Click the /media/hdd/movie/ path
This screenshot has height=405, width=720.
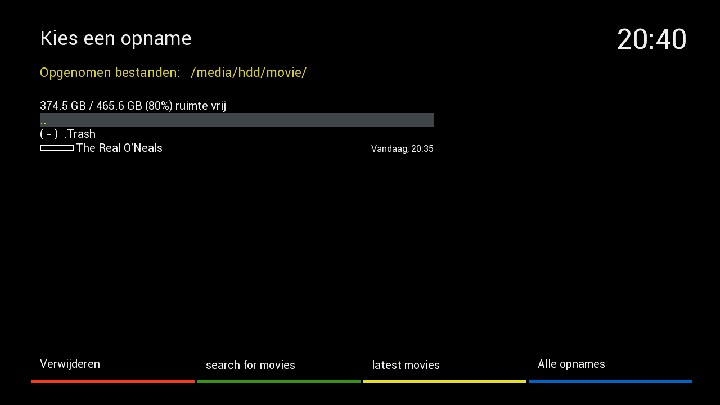pos(249,73)
